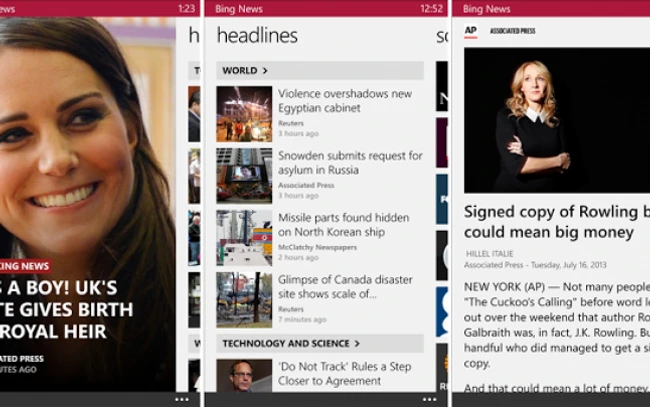Read 'Violence overshadows new Egyptian cabinet' headline
Viewport: 650px width, 407px height.
(x=344, y=102)
